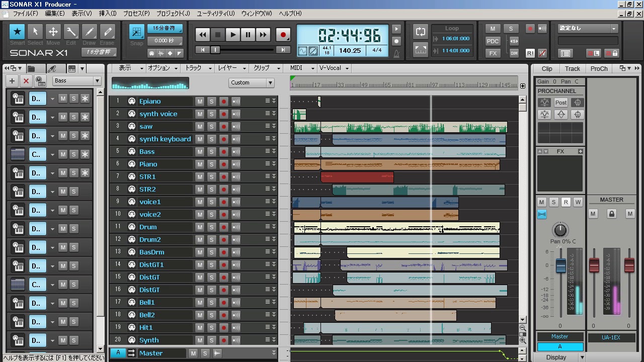
Task: Click the audio engine icon in Mix module
Action: pyautogui.click(x=542, y=29)
